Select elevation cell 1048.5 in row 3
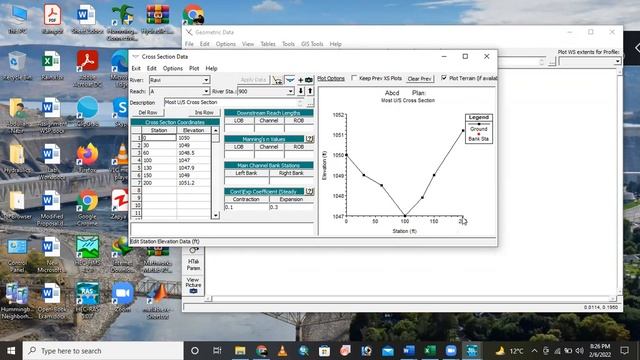This screenshot has width=640, height=360. (193, 153)
